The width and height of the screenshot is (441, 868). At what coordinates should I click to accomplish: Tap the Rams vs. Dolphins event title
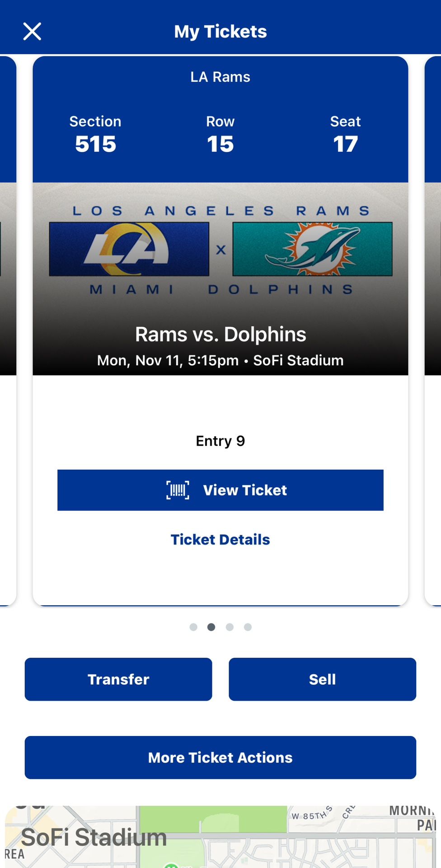pyautogui.click(x=220, y=335)
